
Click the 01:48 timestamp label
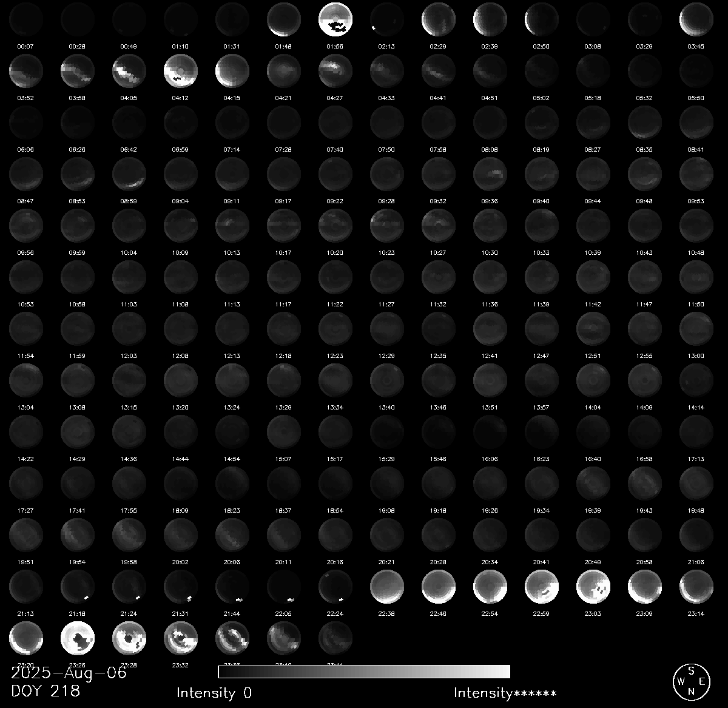pos(283,46)
